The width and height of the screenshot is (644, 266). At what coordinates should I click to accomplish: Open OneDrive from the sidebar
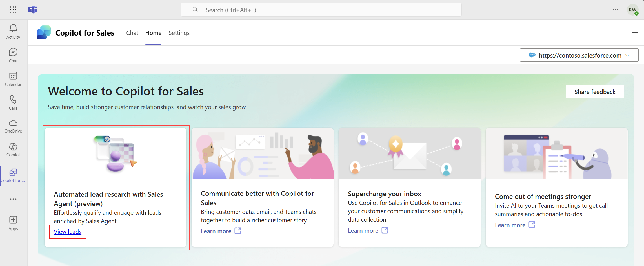pos(13,126)
